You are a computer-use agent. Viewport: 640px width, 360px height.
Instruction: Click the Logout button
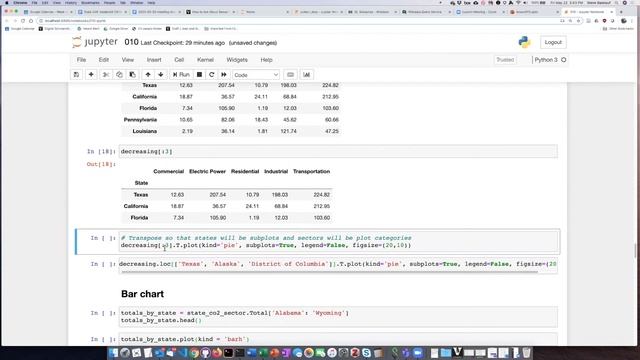pos(553,42)
